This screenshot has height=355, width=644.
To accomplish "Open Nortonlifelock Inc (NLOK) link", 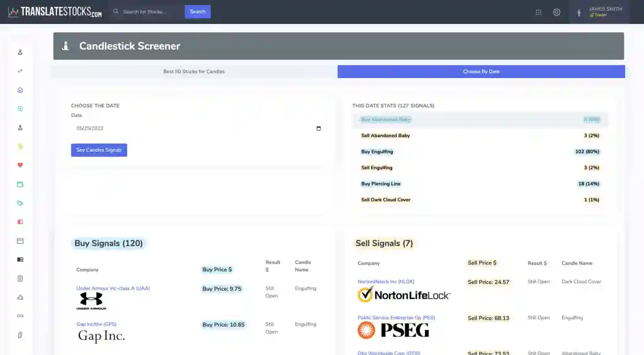I will point(386,282).
